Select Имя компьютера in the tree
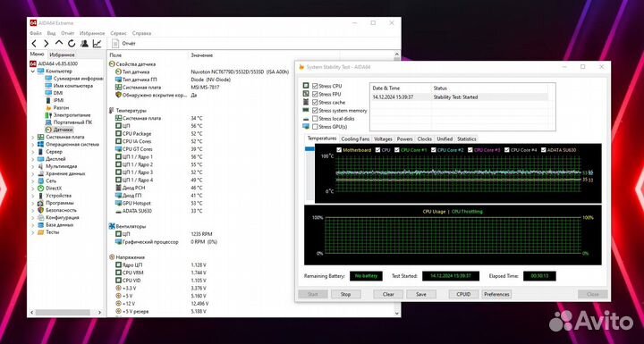The image size is (644, 344). tap(69, 86)
